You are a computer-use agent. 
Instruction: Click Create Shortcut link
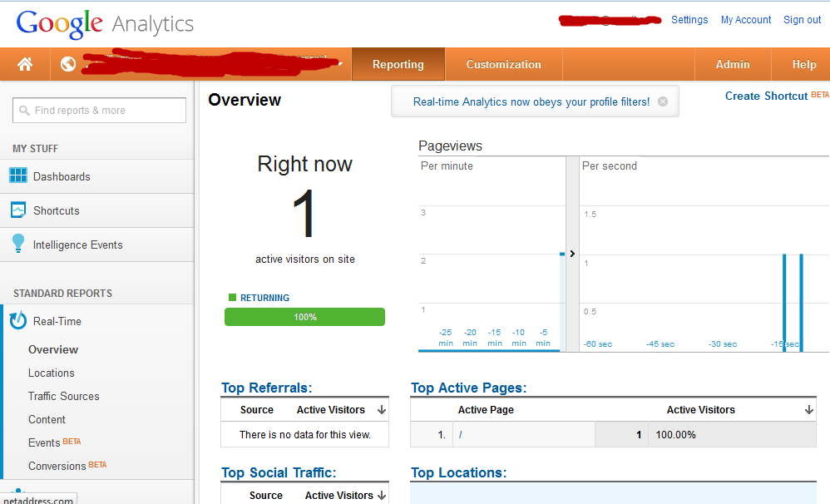766,96
